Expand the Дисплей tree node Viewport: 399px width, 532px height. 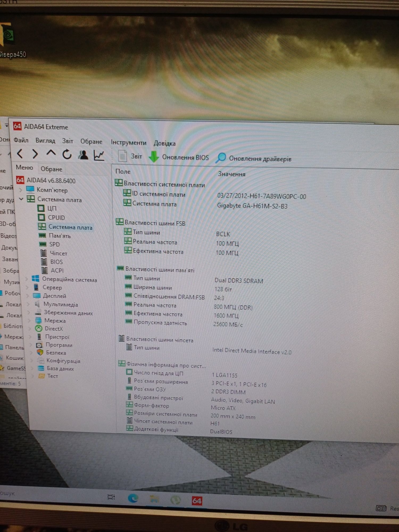tap(27, 296)
